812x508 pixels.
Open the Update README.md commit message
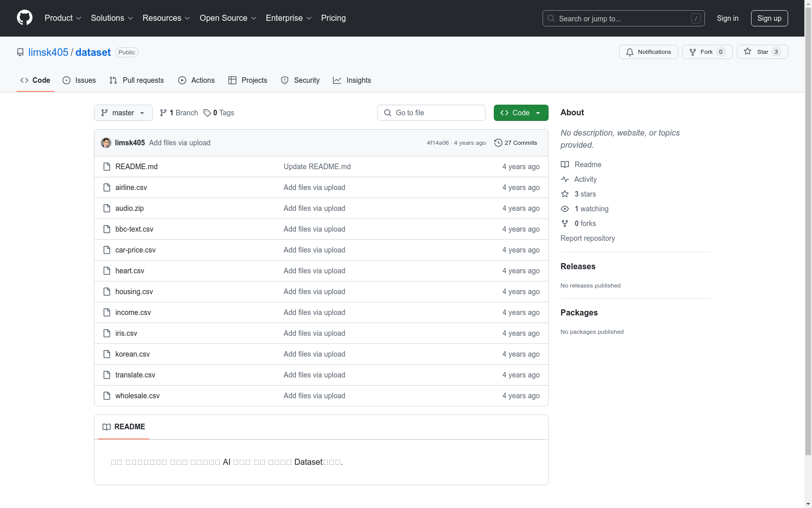point(317,167)
